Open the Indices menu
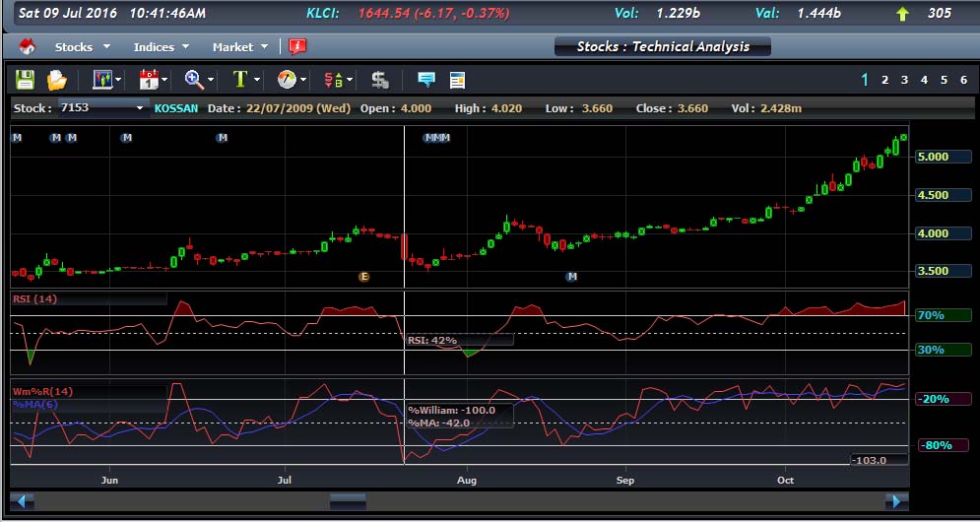Screen dimensions: 980x522 (154, 47)
